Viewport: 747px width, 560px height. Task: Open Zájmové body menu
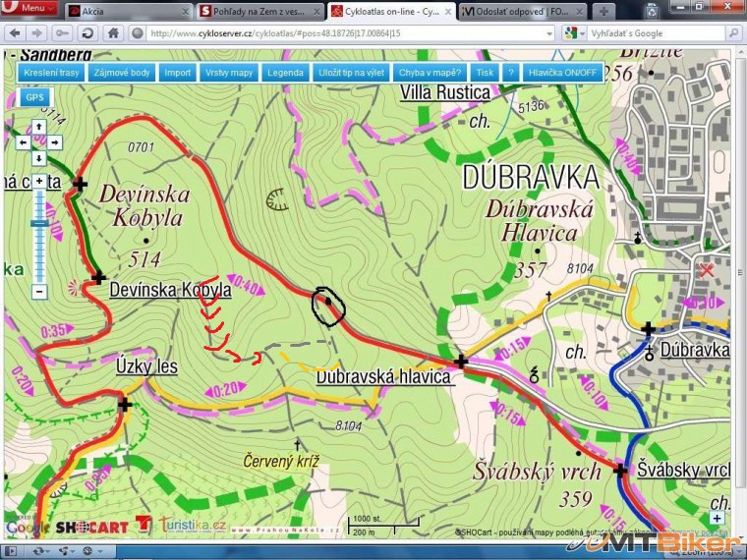[x=122, y=73]
